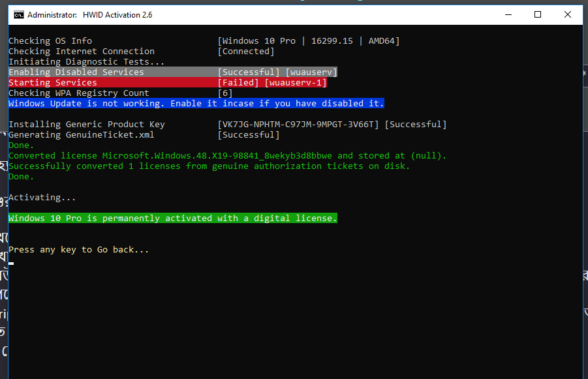
Task: Click 'Installing Generic Product Key' text
Action: [x=87, y=125]
